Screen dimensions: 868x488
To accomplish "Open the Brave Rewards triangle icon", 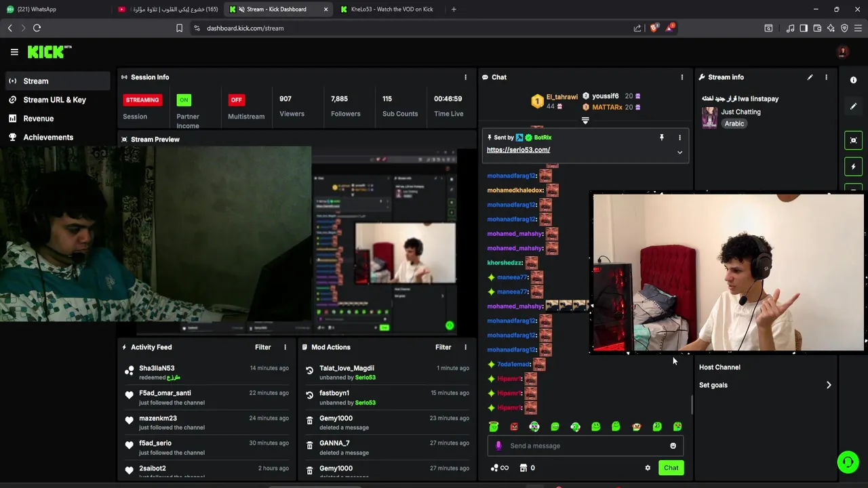I will pyautogui.click(x=669, y=28).
